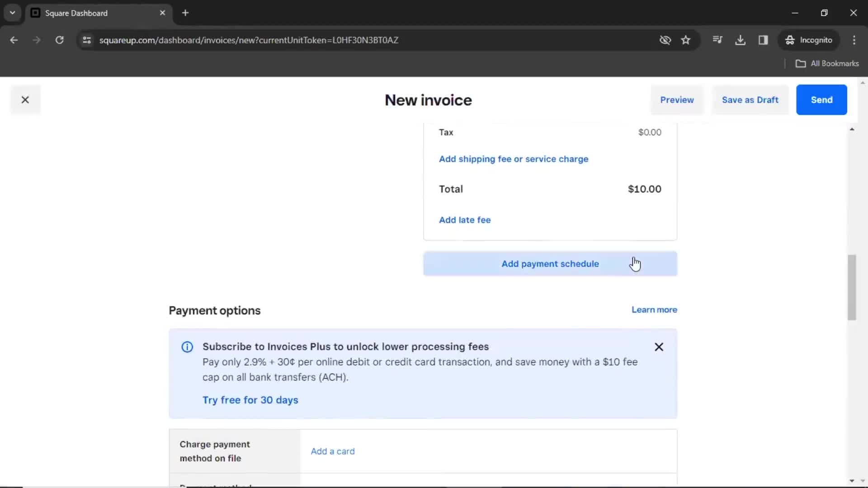Go back to previous page

click(x=14, y=40)
